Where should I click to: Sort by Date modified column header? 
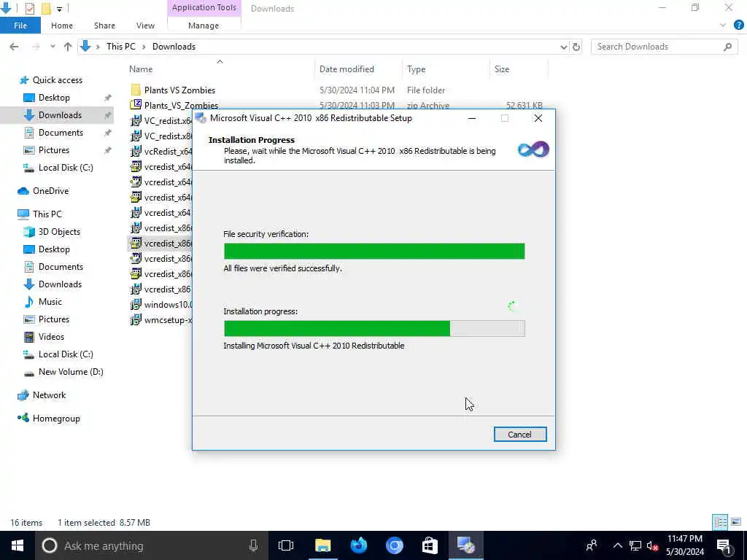pos(347,69)
